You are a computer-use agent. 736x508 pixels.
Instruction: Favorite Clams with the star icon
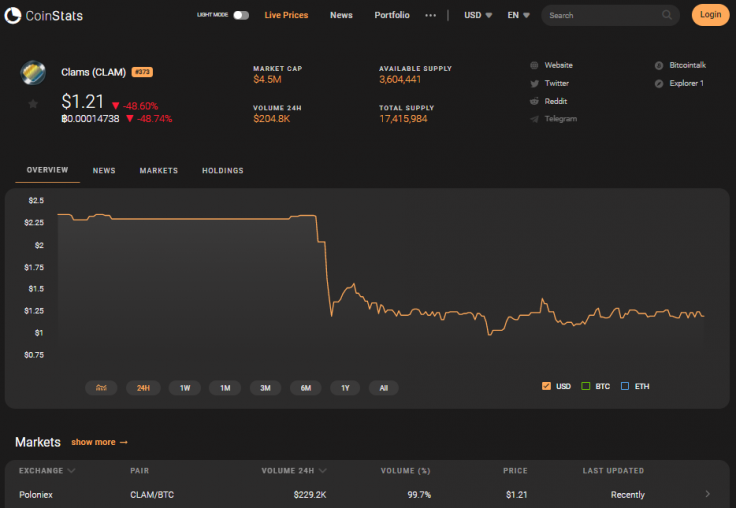click(x=33, y=104)
